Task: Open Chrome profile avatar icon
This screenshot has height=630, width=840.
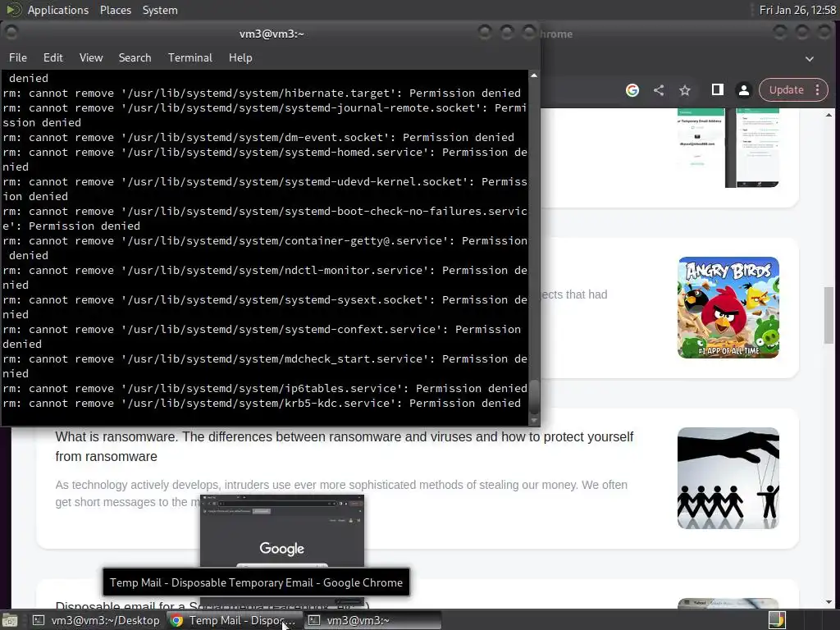Action: [x=743, y=90]
